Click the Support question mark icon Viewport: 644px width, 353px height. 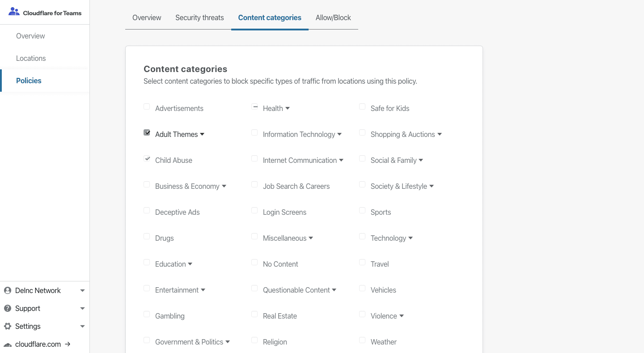point(7,308)
